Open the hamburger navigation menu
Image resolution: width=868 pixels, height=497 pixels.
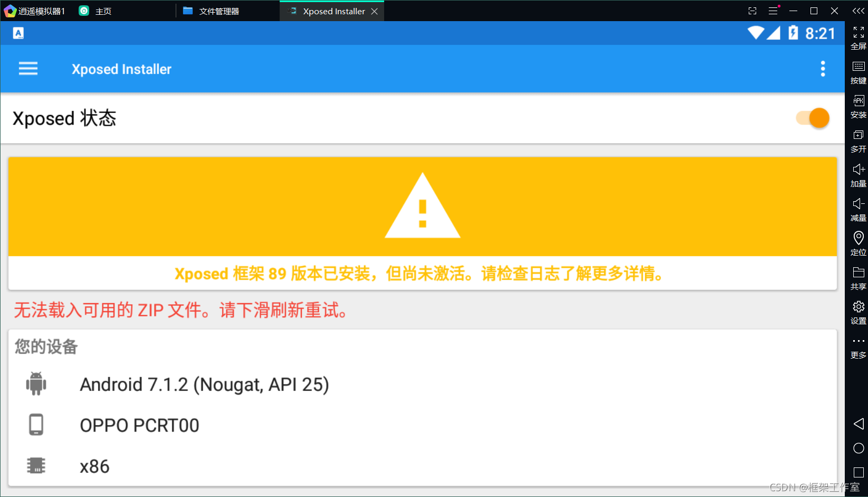point(28,69)
